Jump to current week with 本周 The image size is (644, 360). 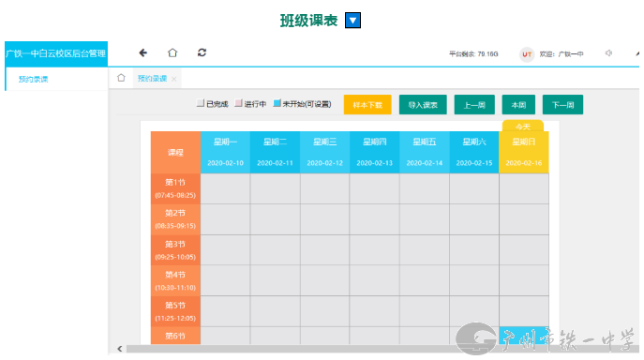coord(518,105)
